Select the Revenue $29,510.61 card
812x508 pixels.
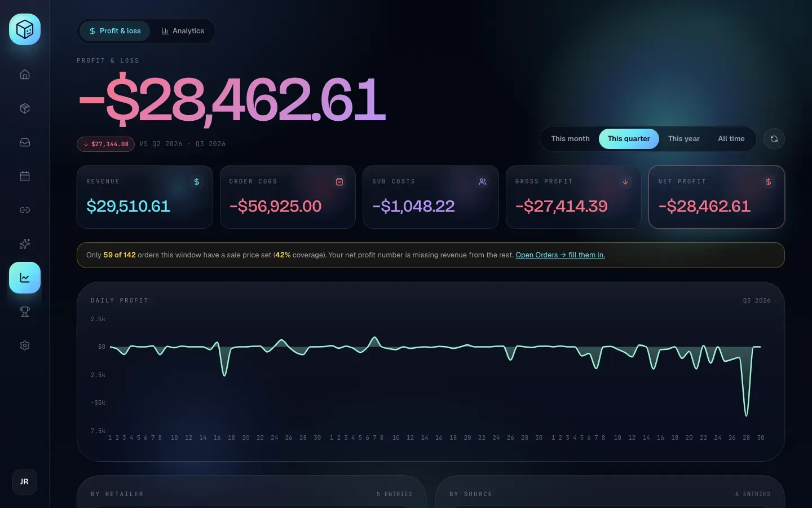(x=145, y=197)
